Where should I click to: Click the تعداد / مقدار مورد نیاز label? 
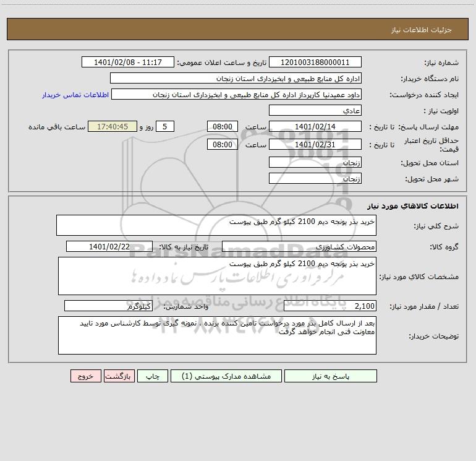424,306
